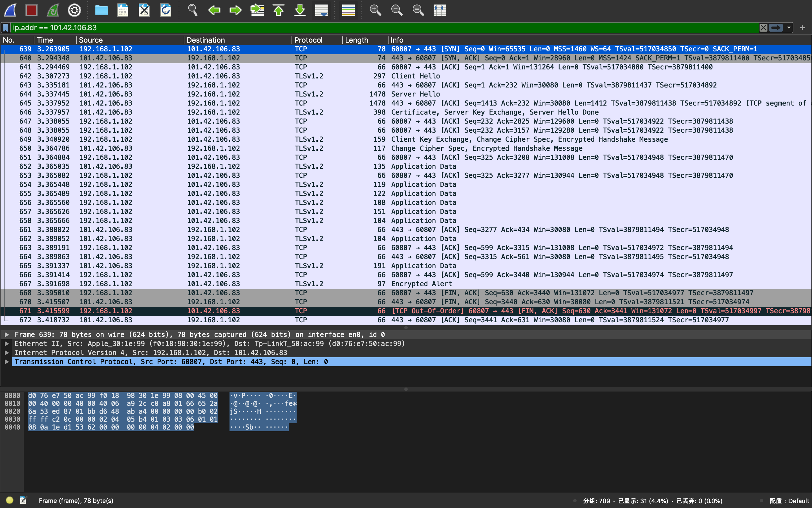Sort packets by the Time column
This screenshot has height=508, width=812.
55,40
